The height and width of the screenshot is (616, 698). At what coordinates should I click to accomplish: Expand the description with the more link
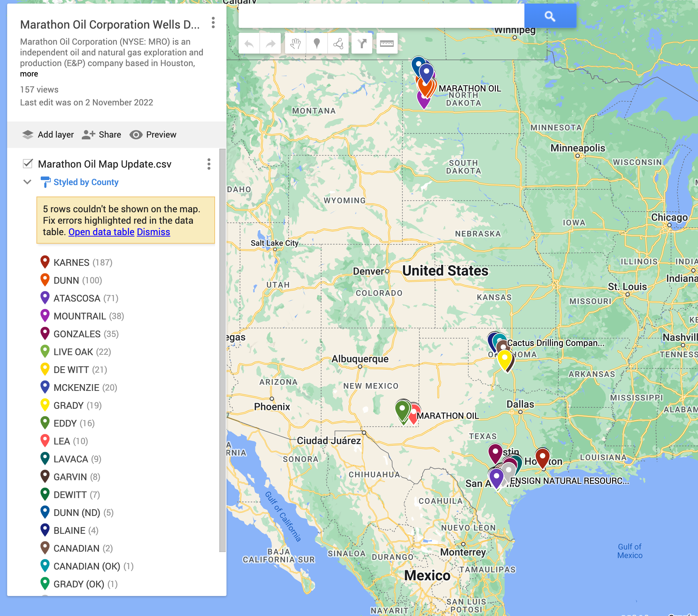[29, 74]
